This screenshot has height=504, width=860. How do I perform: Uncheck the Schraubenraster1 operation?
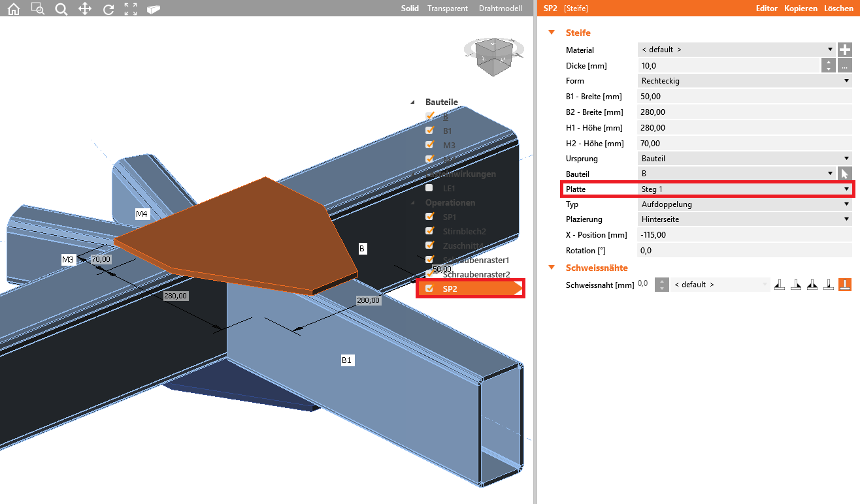point(429,260)
